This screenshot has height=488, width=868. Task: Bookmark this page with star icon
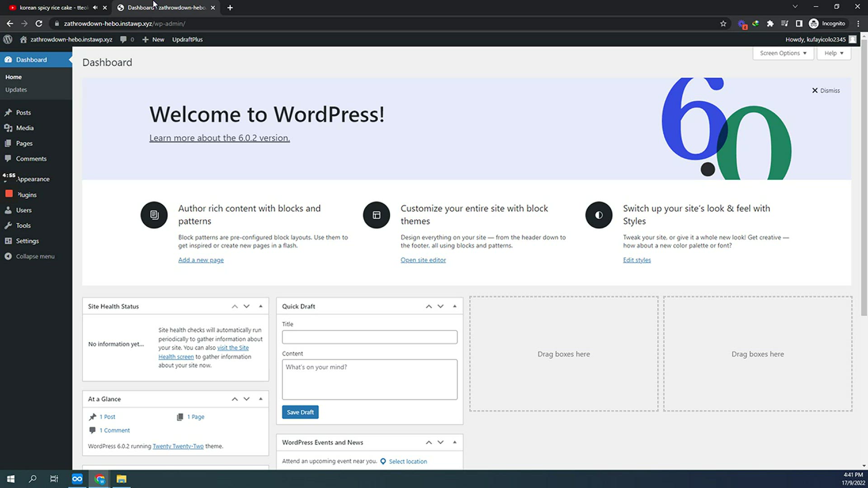coord(723,23)
